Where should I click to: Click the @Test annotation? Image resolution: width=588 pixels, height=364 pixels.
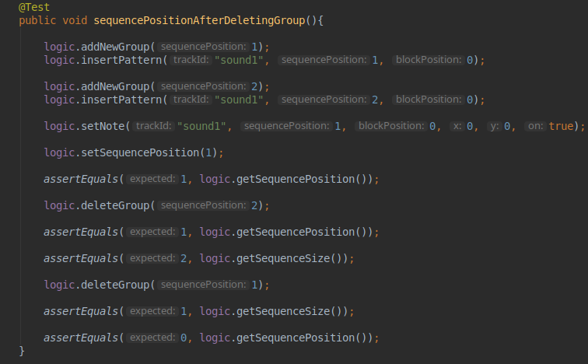(x=34, y=7)
